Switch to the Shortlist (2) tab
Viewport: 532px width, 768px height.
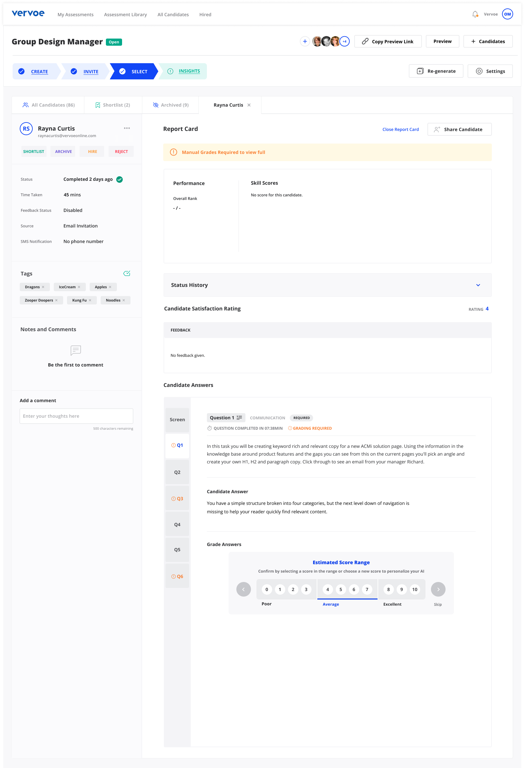[113, 105]
